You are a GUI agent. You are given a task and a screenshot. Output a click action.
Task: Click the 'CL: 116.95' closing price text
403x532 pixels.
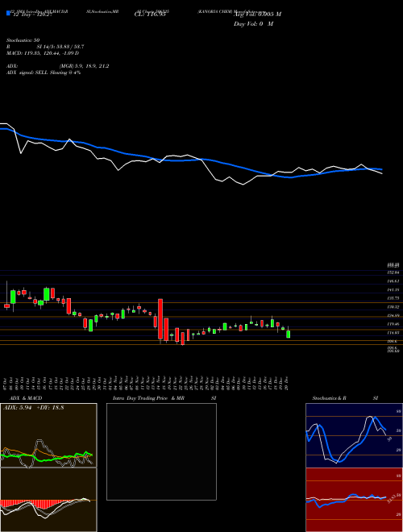coord(149,15)
